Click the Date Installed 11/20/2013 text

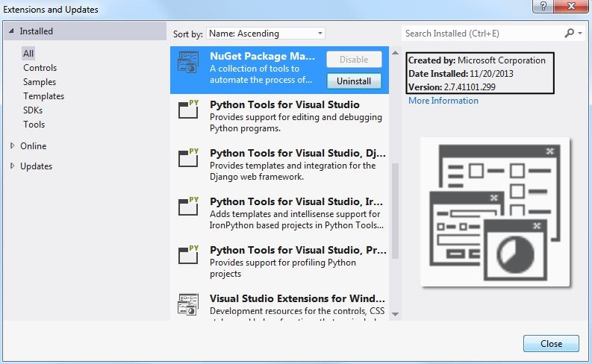point(461,74)
